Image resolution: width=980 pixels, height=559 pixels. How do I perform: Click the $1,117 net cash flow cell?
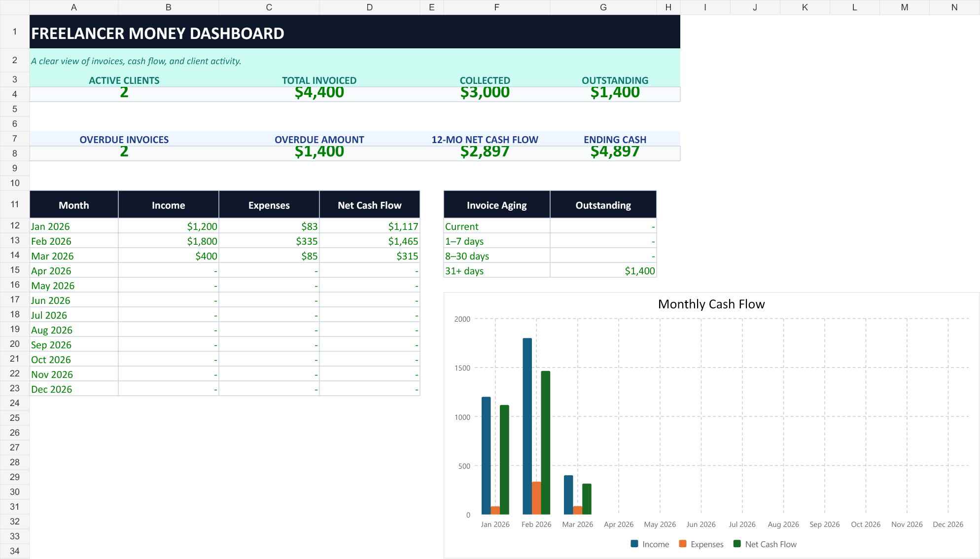[370, 226]
